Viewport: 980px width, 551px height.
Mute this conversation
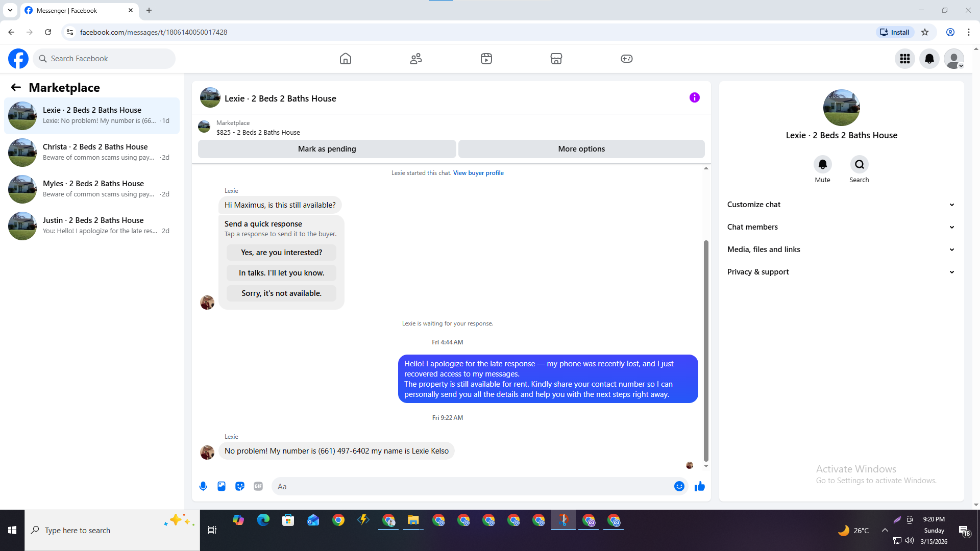click(x=823, y=164)
